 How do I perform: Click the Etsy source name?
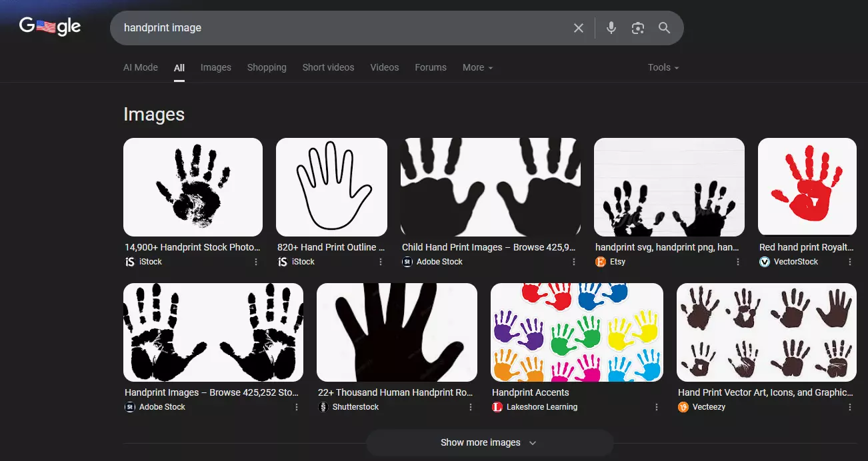coord(618,262)
